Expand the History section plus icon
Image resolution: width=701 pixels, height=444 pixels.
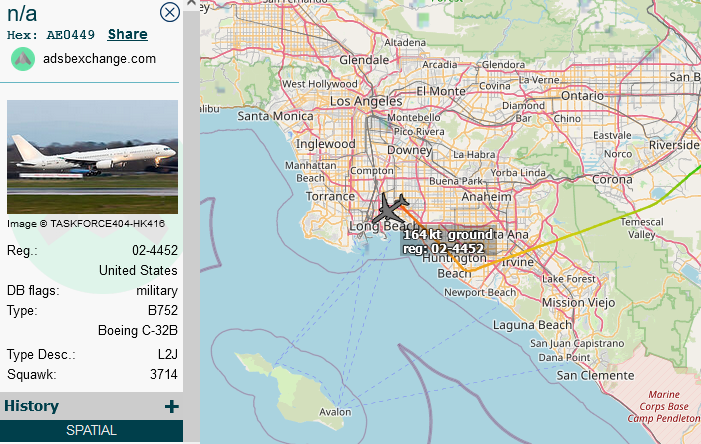tap(172, 406)
